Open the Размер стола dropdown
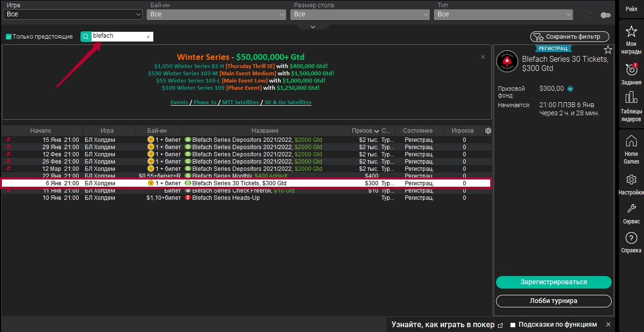 pos(360,14)
